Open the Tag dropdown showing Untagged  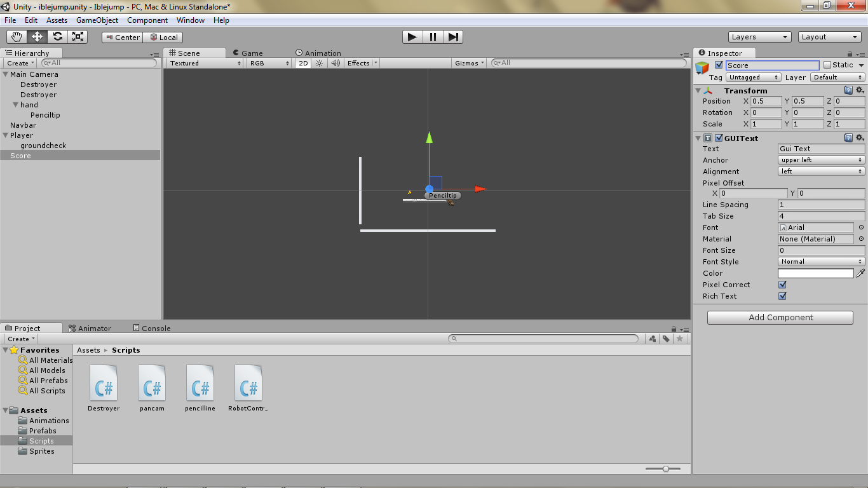click(754, 78)
